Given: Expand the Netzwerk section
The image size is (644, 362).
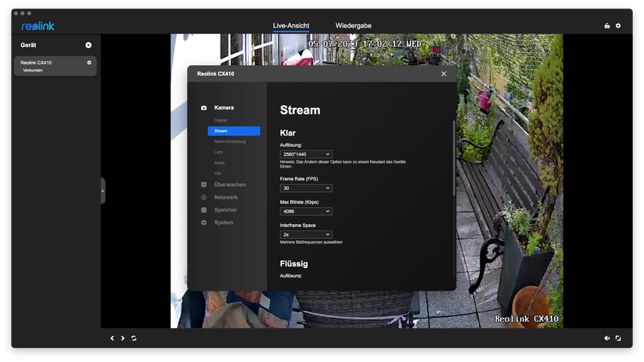Looking at the screenshot, I should [226, 197].
